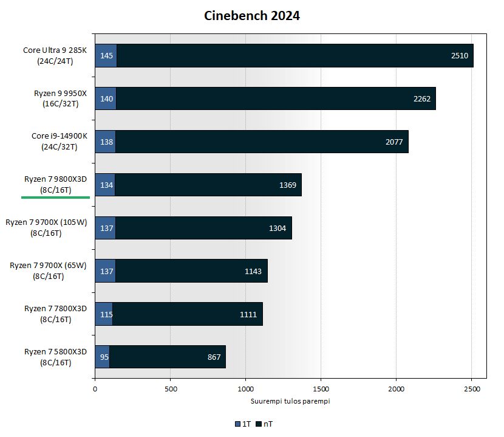This screenshot has width=504, height=437.
Task: Click the nT score 1304
Action: (x=278, y=228)
